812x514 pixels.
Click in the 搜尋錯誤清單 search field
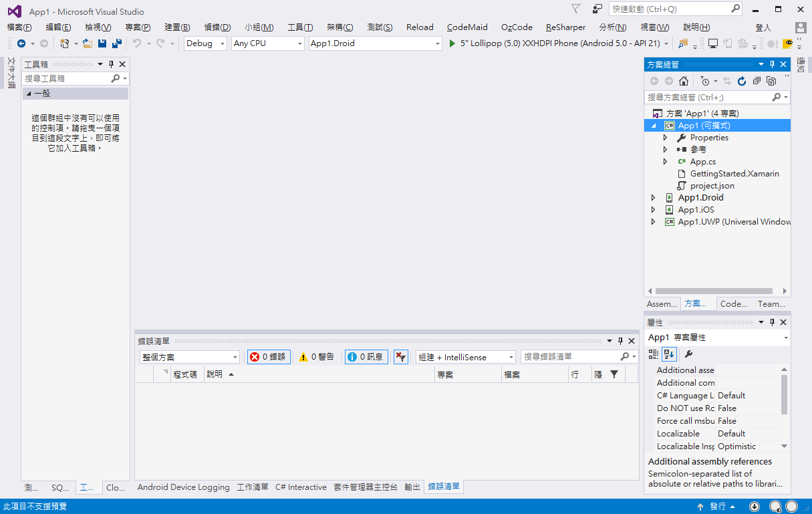tap(579, 357)
